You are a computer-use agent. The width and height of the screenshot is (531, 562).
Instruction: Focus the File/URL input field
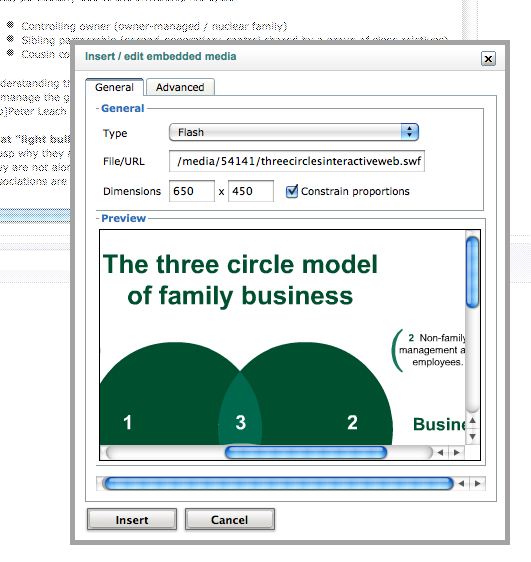click(x=297, y=161)
